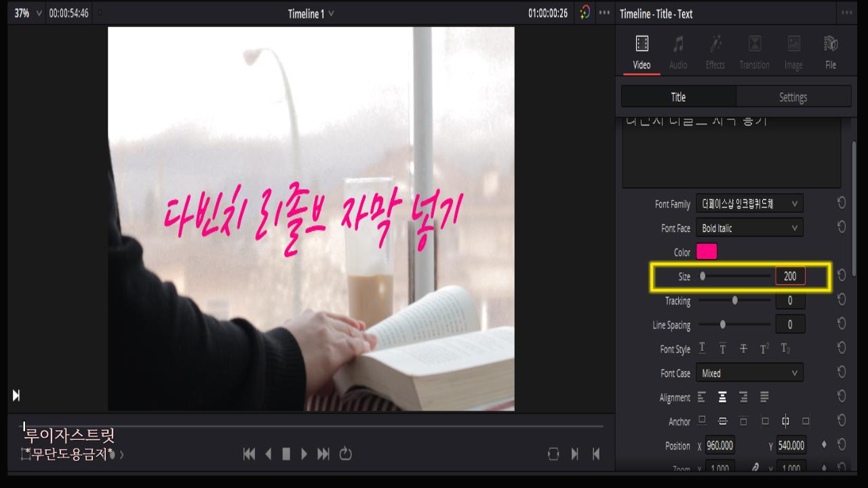Reset the Font Case parameter
This screenshot has height=488, width=868.
click(841, 372)
